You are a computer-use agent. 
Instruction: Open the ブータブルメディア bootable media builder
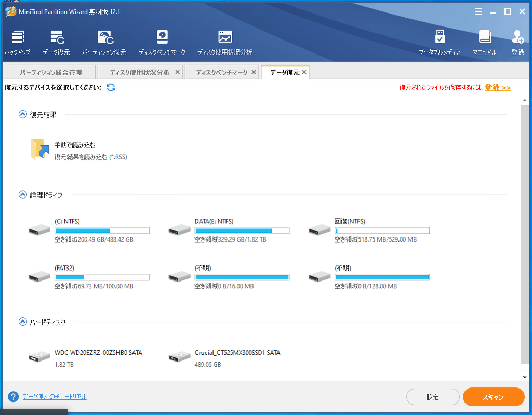point(440,43)
